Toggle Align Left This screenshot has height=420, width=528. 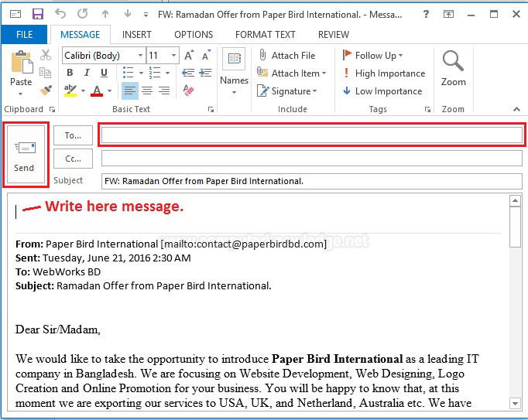click(x=129, y=90)
